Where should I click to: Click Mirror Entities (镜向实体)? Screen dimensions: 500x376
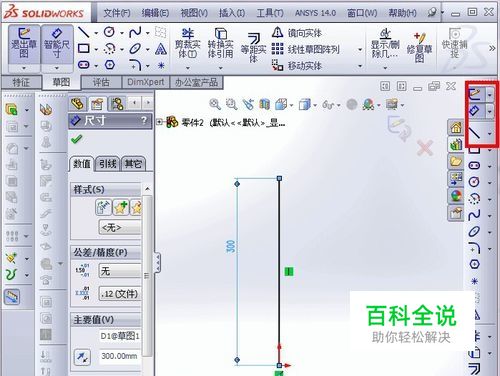click(297, 33)
